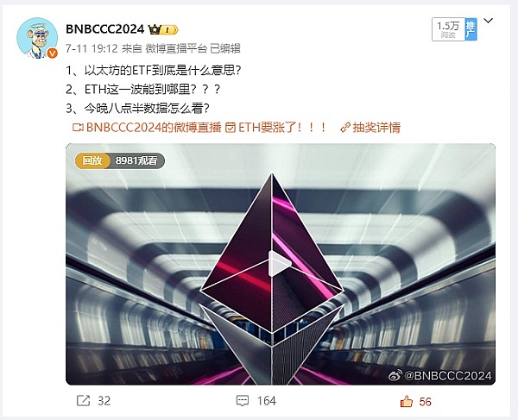The image size is (518, 420).
Task: Click the 回放 replay badge
Action: coord(92,160)
